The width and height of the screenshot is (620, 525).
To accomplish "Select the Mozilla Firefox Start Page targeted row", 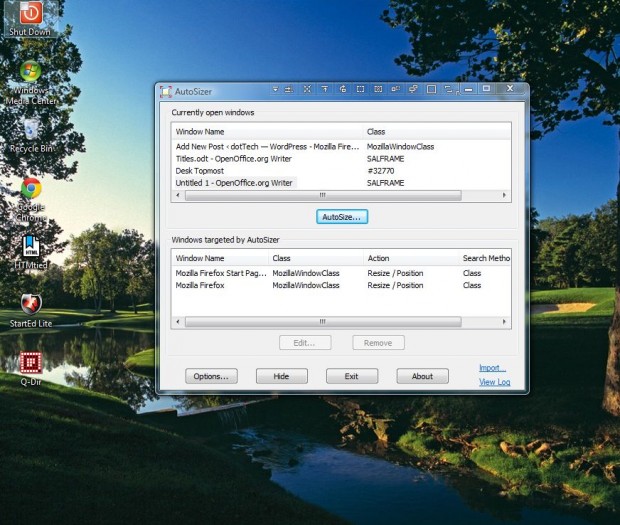I will coord(220,273).
